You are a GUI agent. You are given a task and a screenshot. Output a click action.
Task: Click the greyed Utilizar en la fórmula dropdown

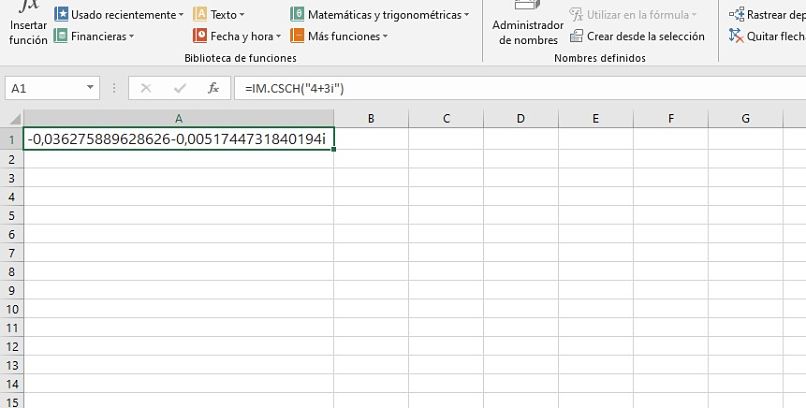[x=633, y=14]
